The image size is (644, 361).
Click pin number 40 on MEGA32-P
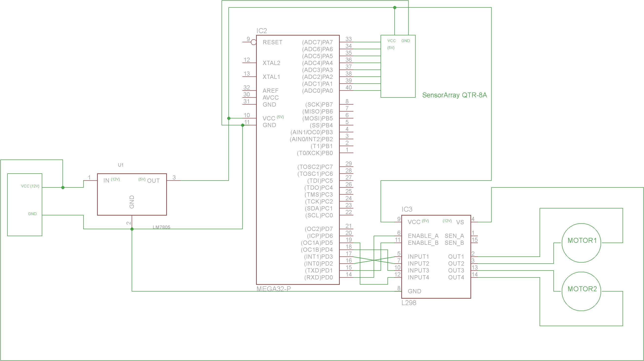click(x=348, y=88)
